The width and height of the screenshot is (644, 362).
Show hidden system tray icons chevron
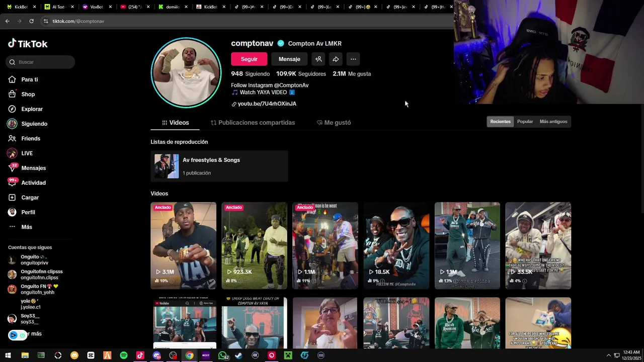pyautogui.click(x=608, y=355)
